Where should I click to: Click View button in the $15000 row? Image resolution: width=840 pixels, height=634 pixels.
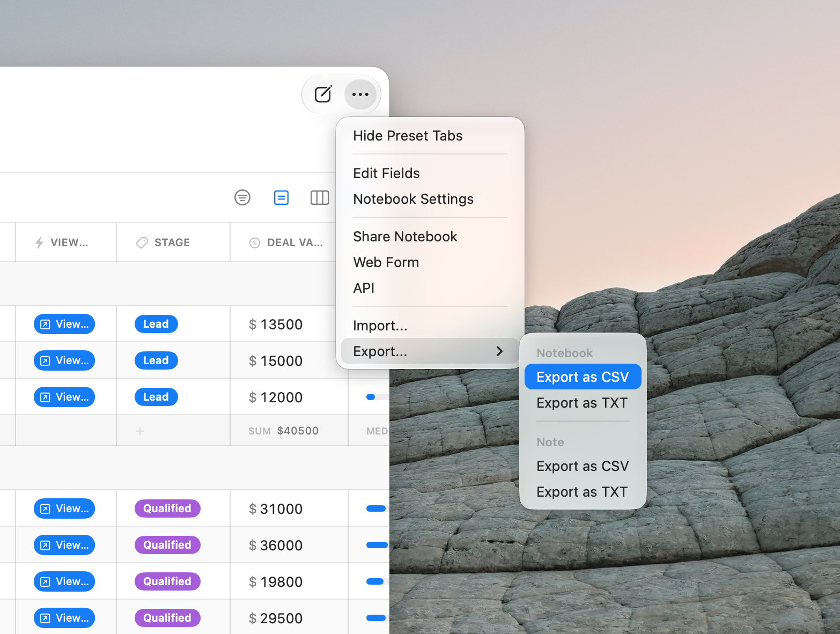pos(64,360)
